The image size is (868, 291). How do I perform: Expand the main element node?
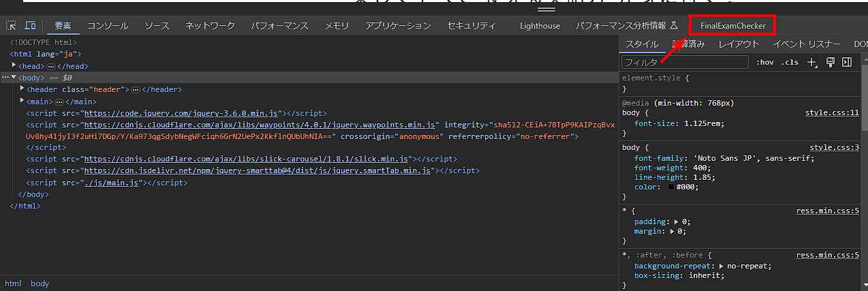tap(22, 101)
